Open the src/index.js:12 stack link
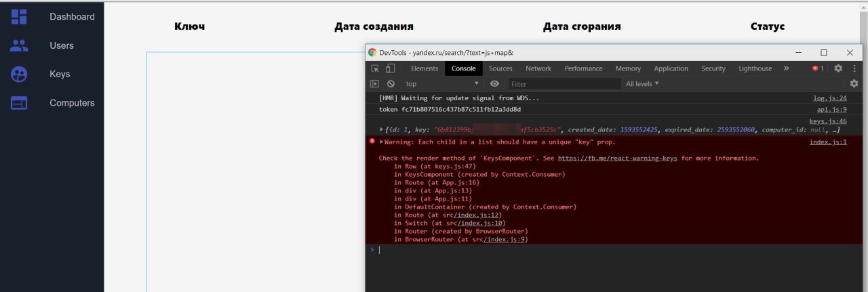 [479, 215]
